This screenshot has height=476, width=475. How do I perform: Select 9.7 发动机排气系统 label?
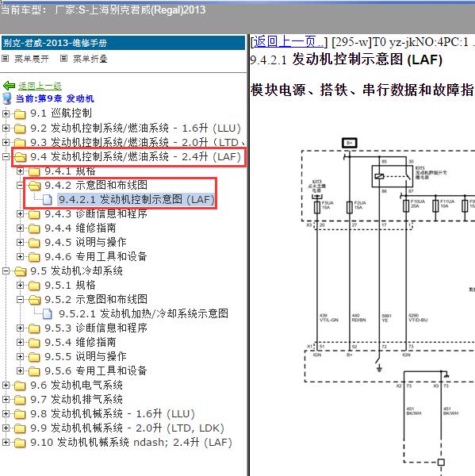click(x=76, y=400)
